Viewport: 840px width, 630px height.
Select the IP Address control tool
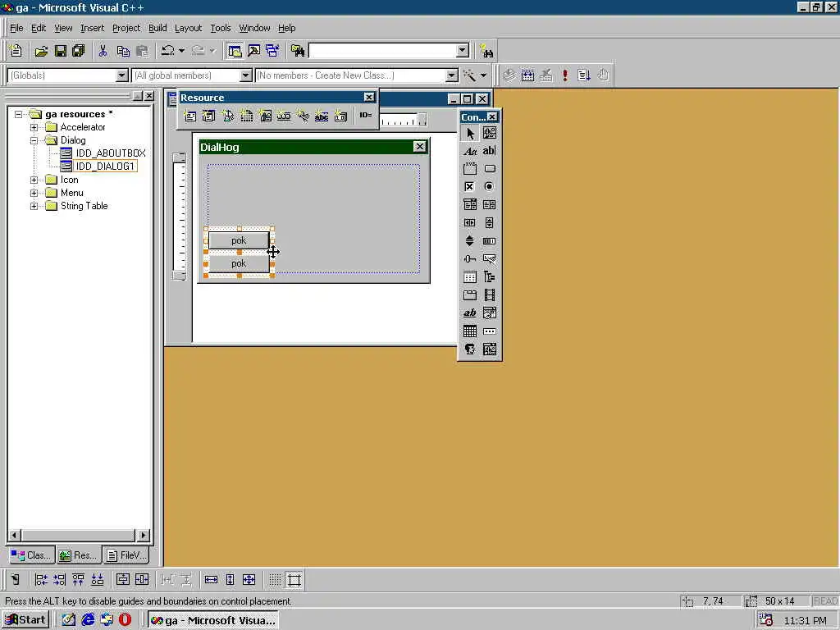point(489,331)
